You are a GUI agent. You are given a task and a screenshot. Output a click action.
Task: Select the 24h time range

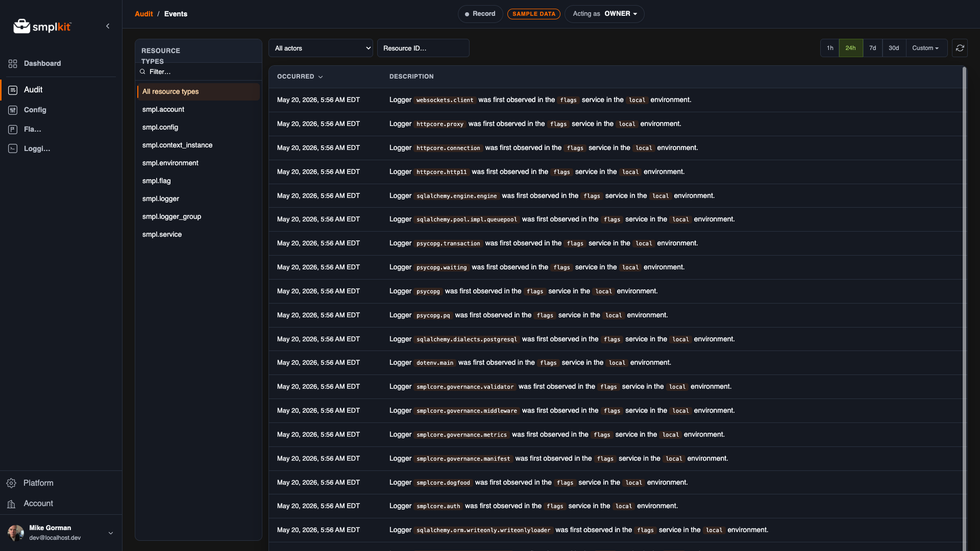click(x=851, y=48)
